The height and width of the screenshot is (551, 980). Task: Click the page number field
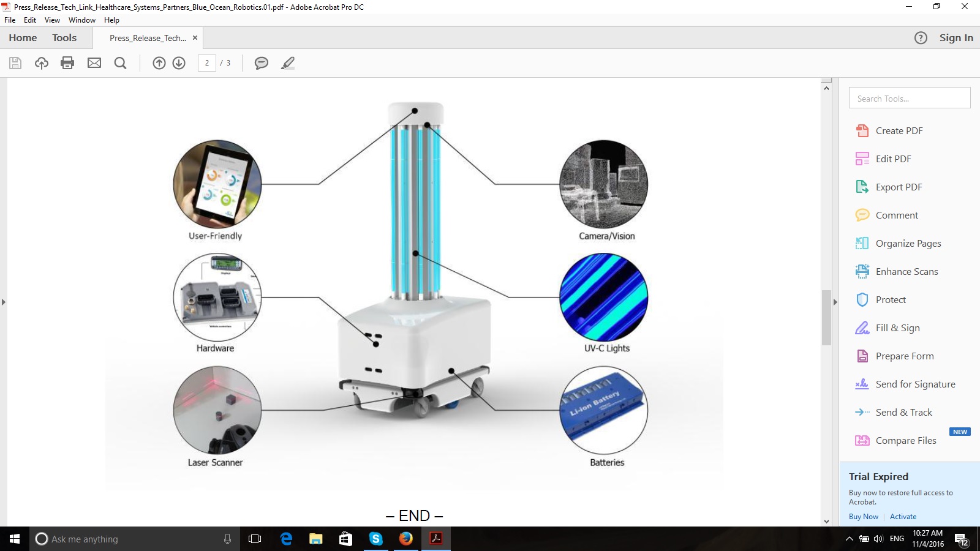tap(207, 63)
